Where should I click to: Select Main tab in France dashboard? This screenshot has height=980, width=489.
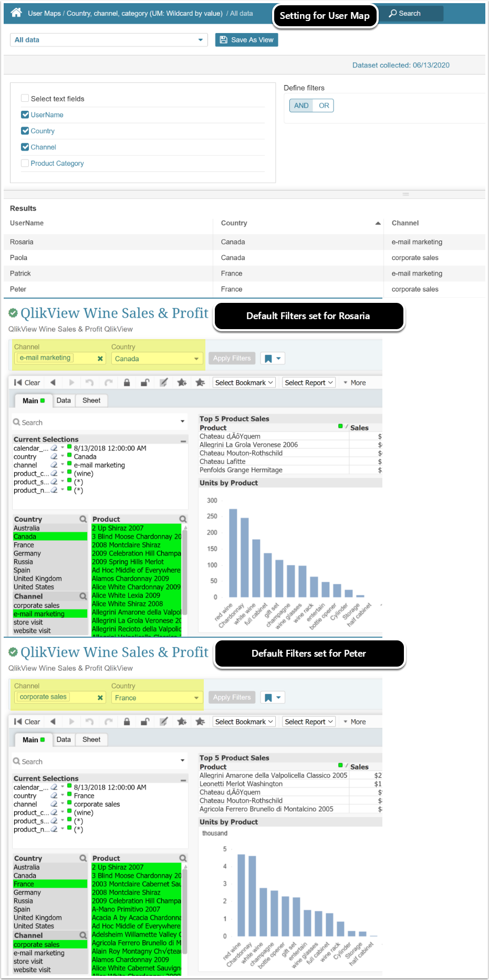tap(34, 740)
